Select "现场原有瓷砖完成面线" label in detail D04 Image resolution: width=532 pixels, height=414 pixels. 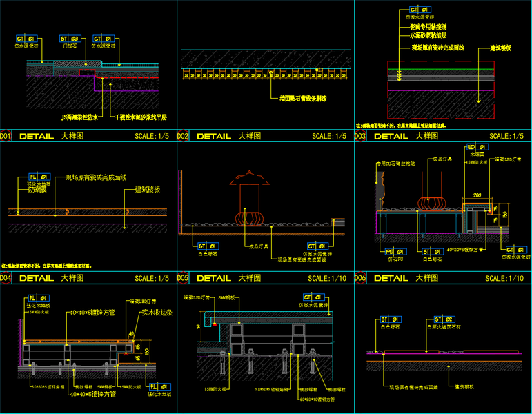click(x=96, y=177)
